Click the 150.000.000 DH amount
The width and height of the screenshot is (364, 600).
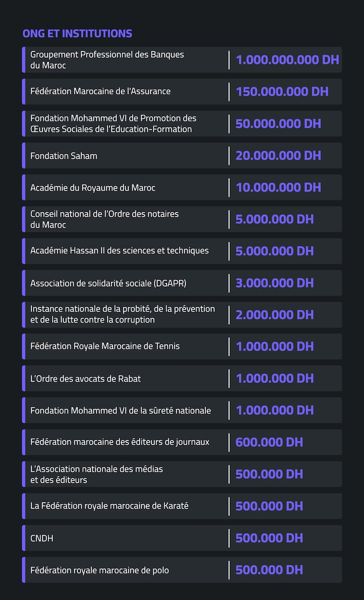pyautogui.click(x=282, y=91)
